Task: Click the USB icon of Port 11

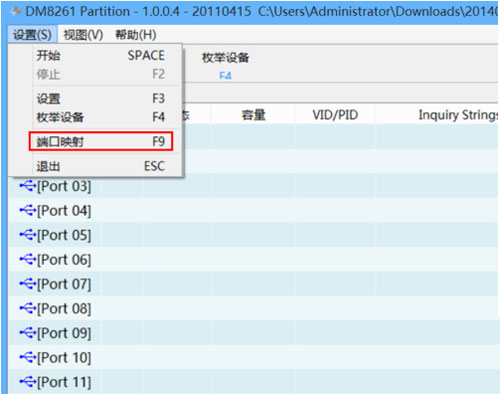Action: point(27,382)
